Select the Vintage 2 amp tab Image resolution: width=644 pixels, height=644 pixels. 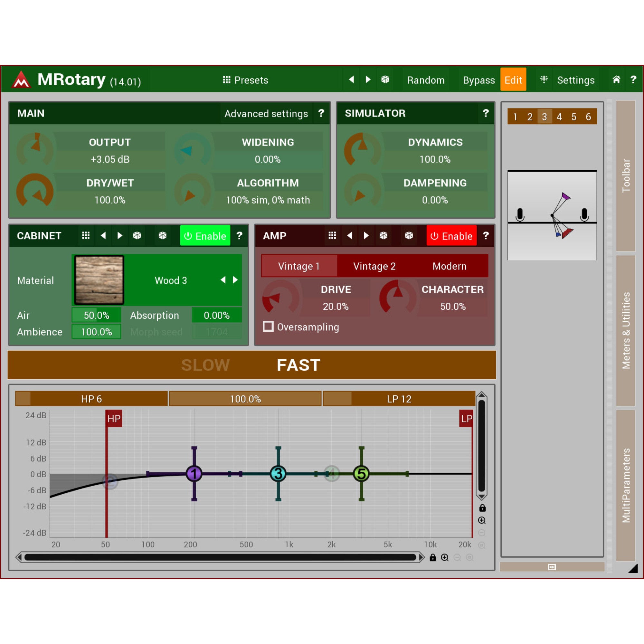tap(374, 266)
